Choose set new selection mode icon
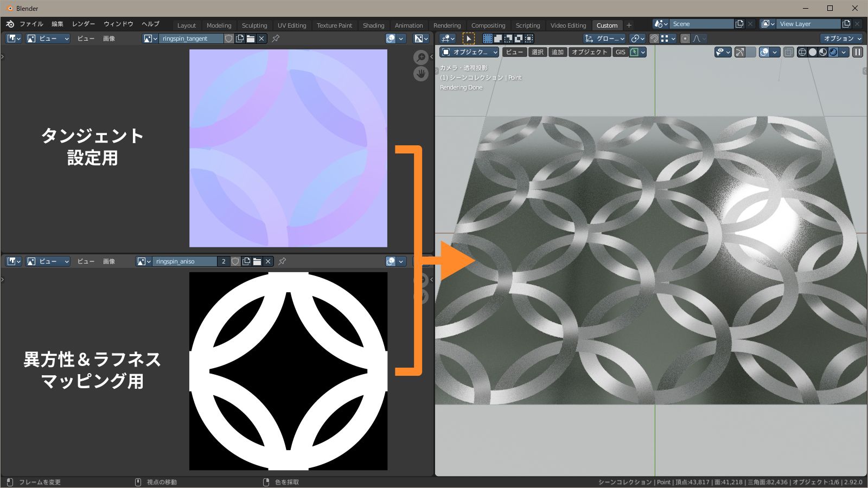Image resolution: width=868 pixels, height=488 pixels. pyautogui.click(x=488, y=38)
